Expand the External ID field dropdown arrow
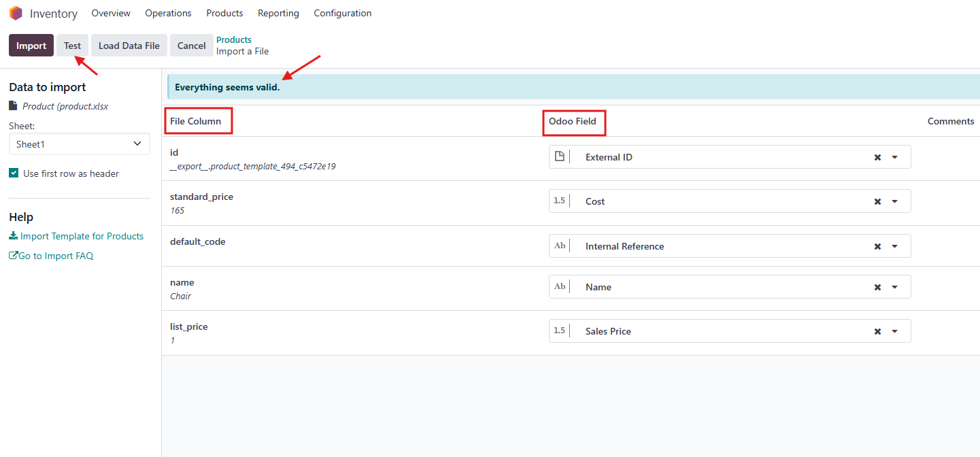Screen dimensions: 980x457 895,157
